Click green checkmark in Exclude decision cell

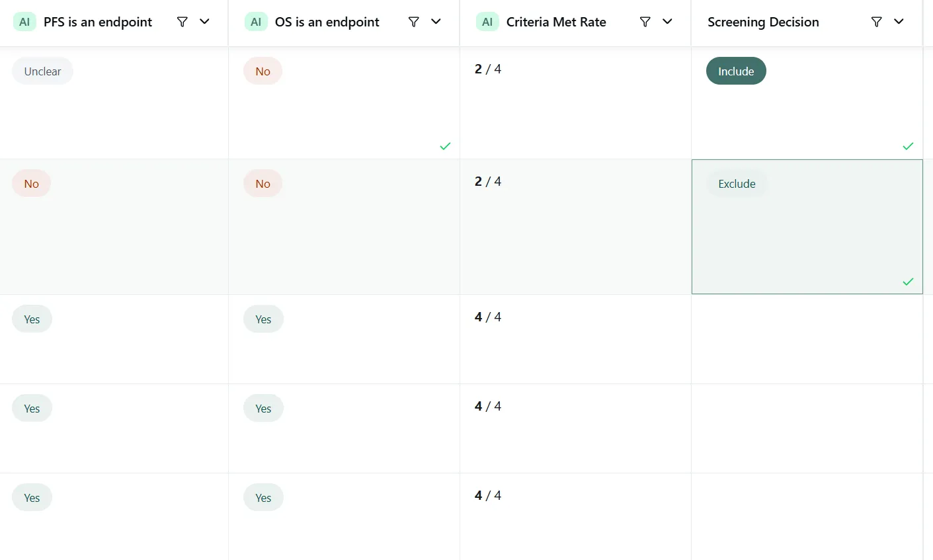pos(908,282)
